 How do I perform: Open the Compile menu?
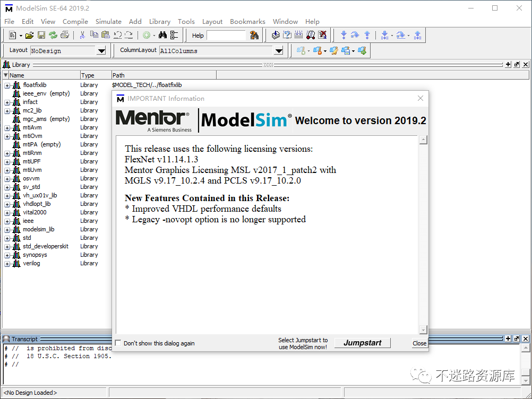coord(75,21)
